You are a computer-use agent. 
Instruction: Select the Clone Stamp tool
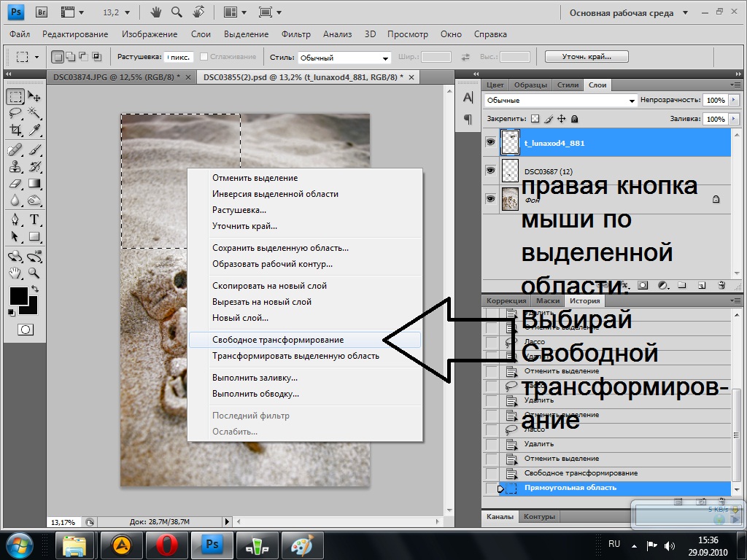coord(15,166)
